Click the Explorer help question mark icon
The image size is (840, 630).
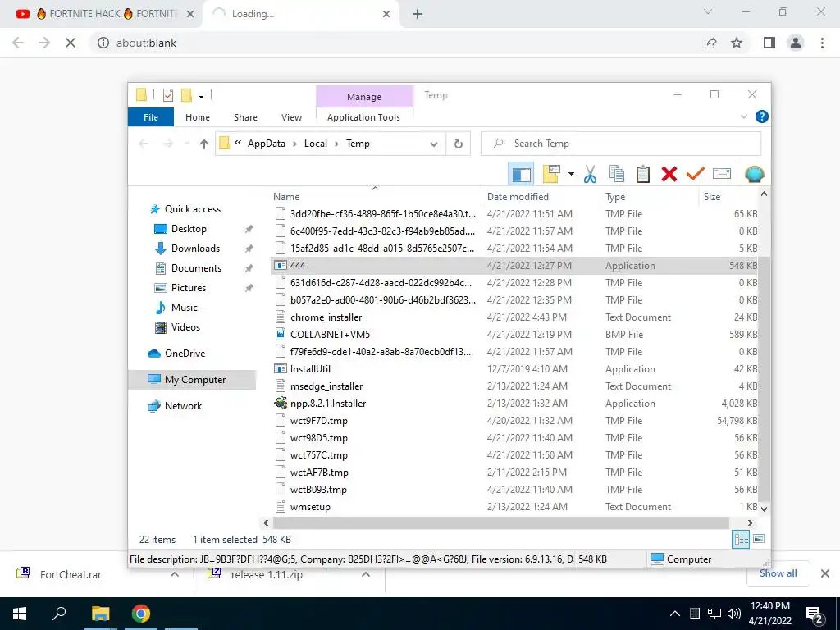coord(761,116)
